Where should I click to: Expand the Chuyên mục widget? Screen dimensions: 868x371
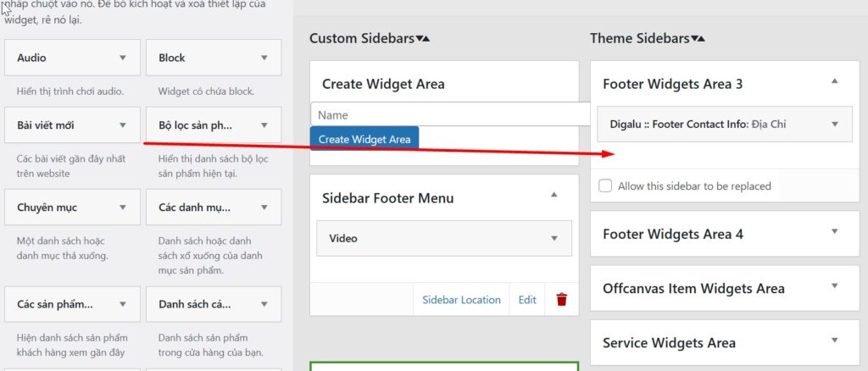[x=123, y=208]
